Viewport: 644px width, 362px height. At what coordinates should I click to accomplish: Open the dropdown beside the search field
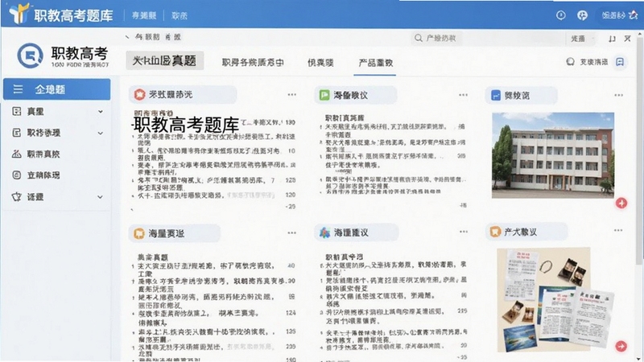click(x=581, y=39)
